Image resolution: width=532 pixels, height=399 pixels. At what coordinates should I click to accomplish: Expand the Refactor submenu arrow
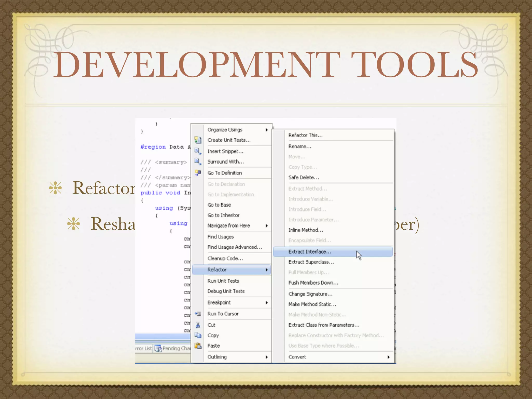coord(267,270)
